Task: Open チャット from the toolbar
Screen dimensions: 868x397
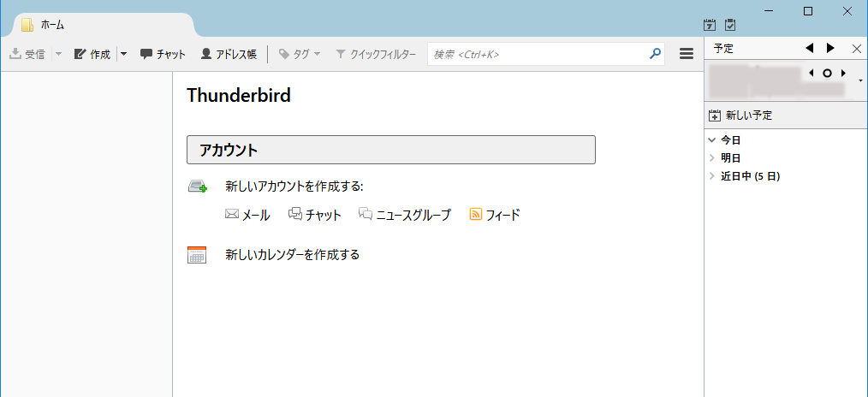Action: tap(163, 54)
